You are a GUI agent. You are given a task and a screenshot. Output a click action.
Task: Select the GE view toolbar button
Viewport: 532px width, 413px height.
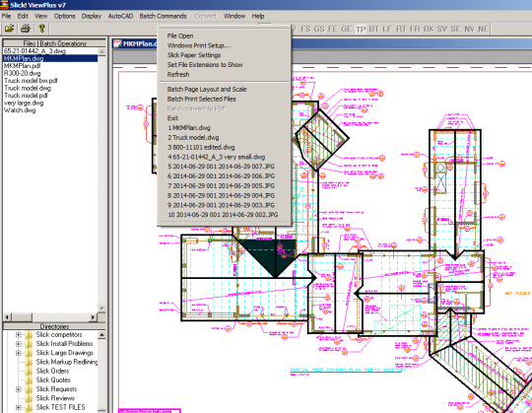[x=347, y=30]
